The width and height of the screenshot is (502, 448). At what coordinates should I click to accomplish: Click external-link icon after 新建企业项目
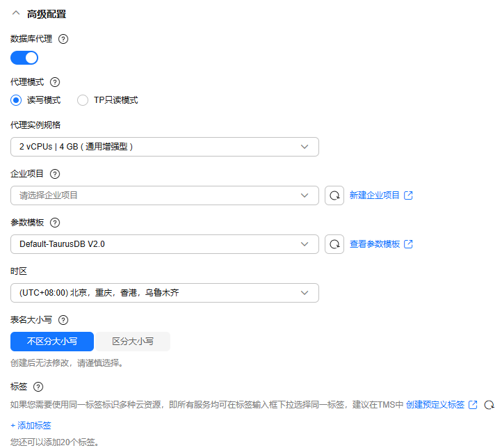(x=408, y=195)
